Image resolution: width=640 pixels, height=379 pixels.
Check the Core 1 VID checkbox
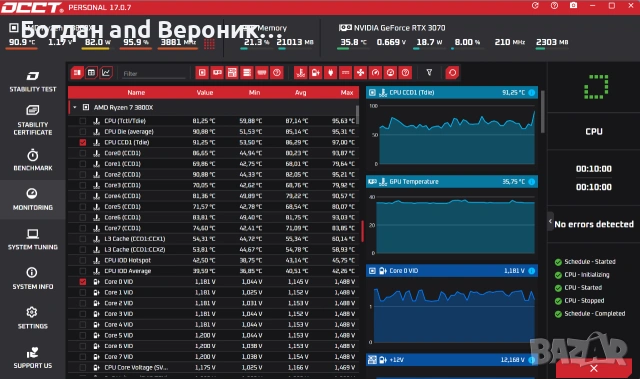[83, 293]
